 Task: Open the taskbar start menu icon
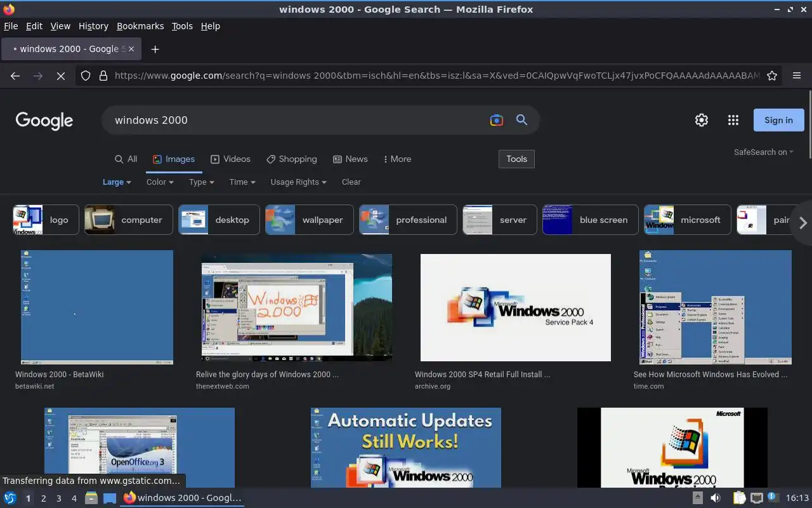click(10, 498)
